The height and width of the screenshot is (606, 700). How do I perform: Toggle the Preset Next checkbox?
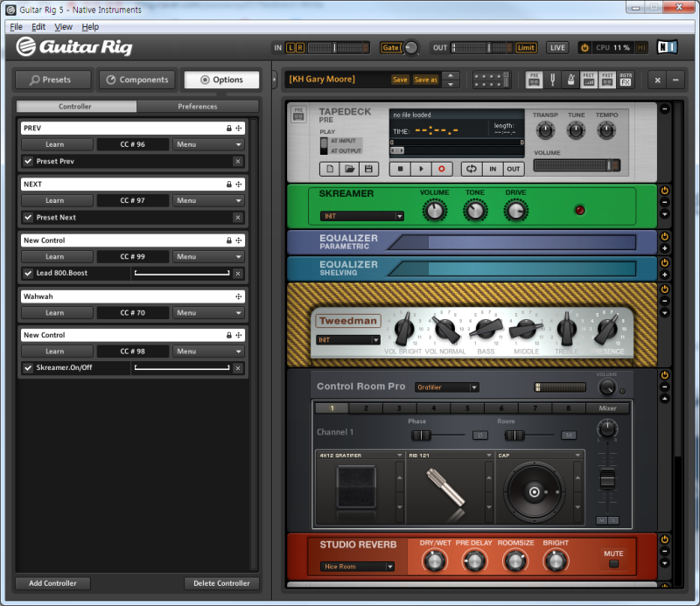[x=28, y=218]
